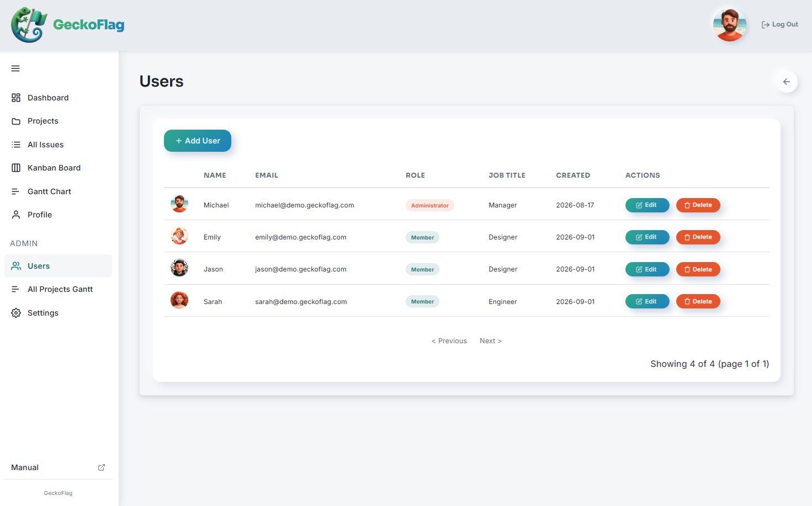The height and width of the screenshot is (506, 812).
Task: Collapse sidebar with the hamburger menu icon
Action: tap(15, 68)
